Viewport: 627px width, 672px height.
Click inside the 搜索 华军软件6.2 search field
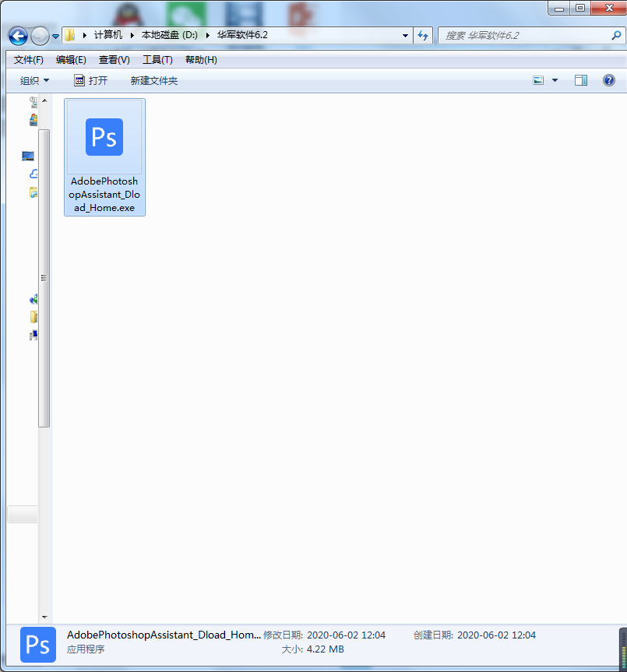tap(514, 35)
